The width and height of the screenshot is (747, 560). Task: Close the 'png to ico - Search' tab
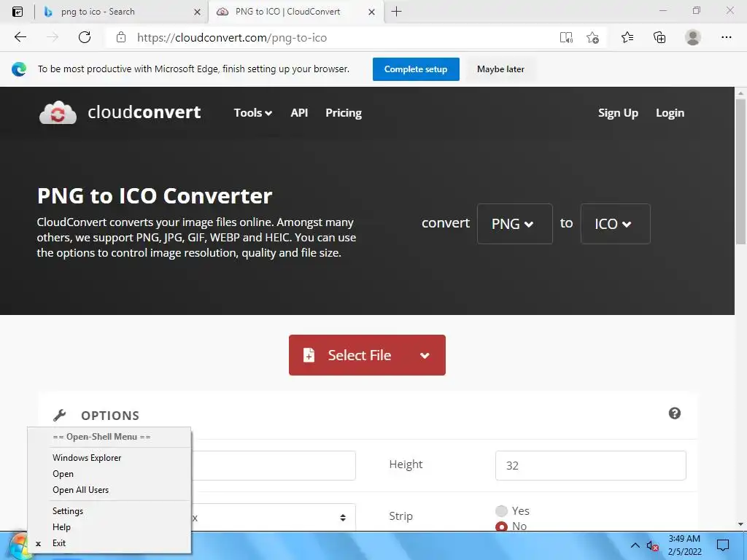197,12
